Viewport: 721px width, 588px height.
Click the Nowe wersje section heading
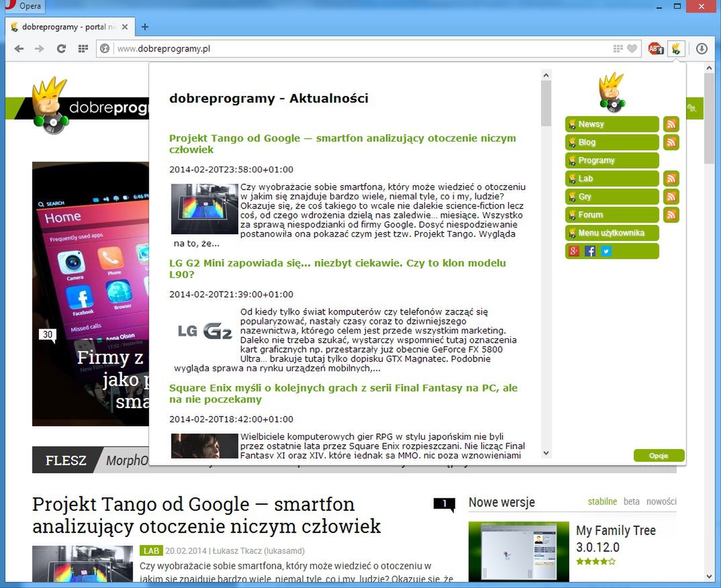501,503
